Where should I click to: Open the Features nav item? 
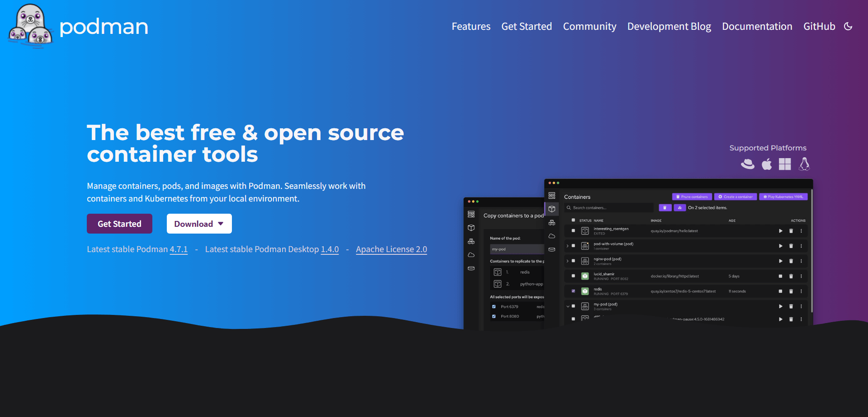coord(471,26)
